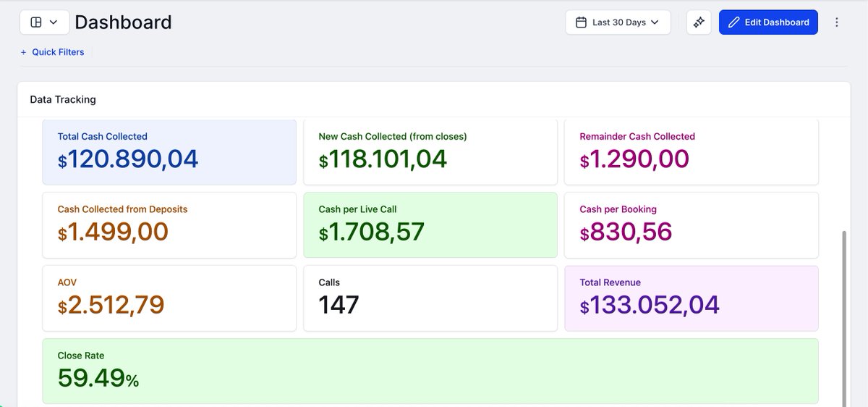The width and height of the screenshot is (868, 407).
Task: Click the Close Rate value 59.49%
Action: [98, 378]
